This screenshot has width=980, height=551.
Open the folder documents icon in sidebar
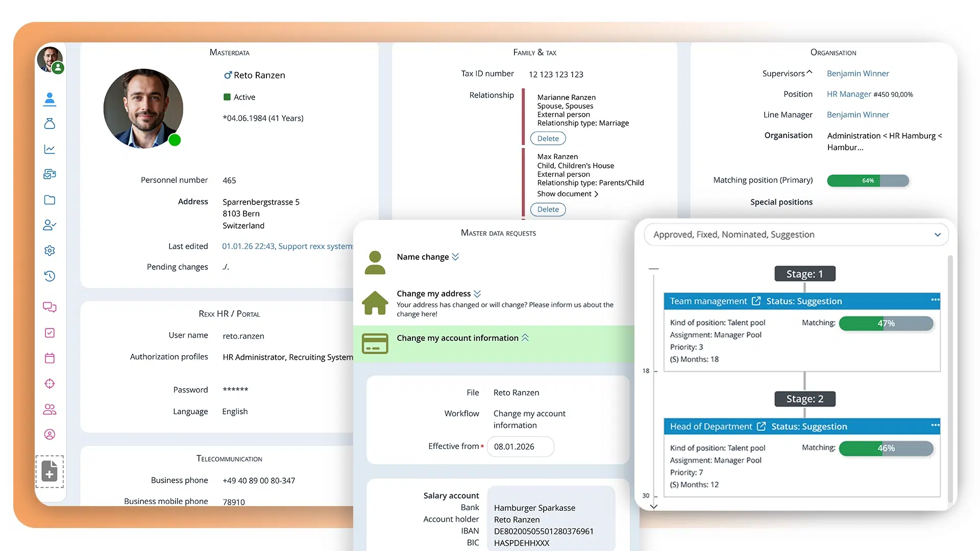(50, 200)
